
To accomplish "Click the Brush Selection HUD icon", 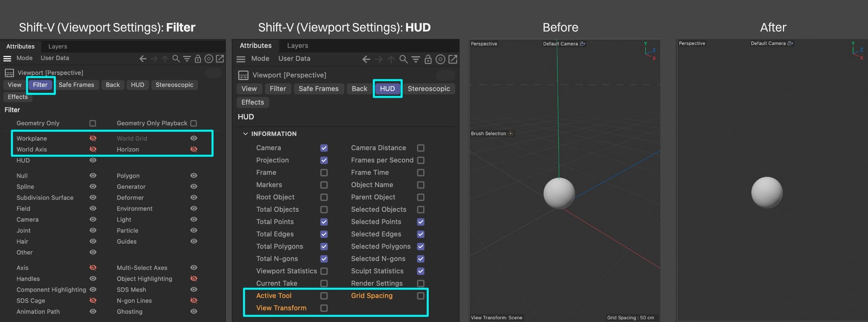I will pos(511,133).
